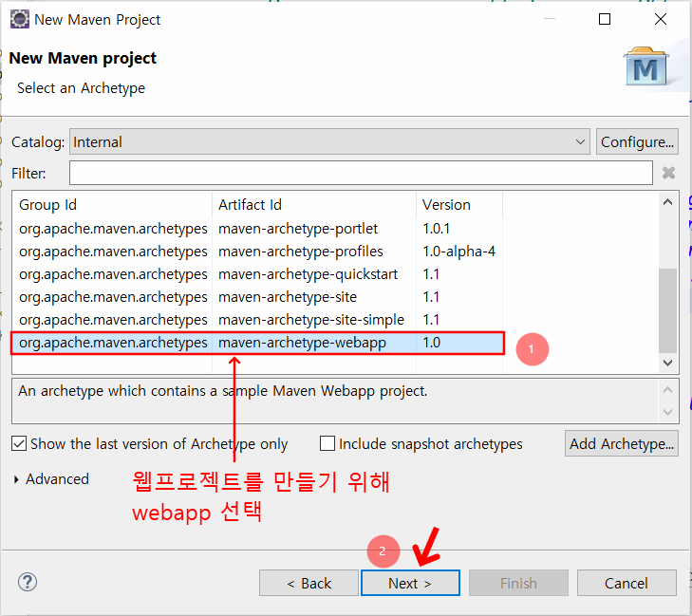Click description box scroll down arrow
The width and height of the screenshot is (692, 616).
coord(667,412)
